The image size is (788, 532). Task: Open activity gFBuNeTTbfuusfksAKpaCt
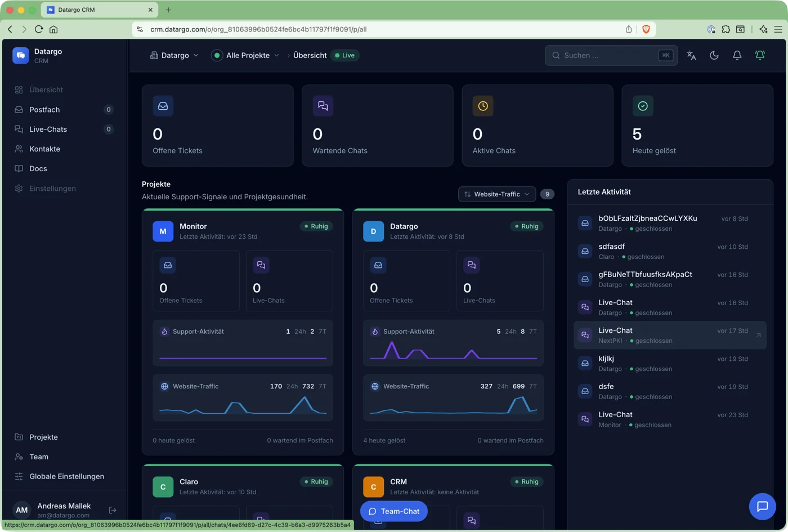tap(670, 279)
